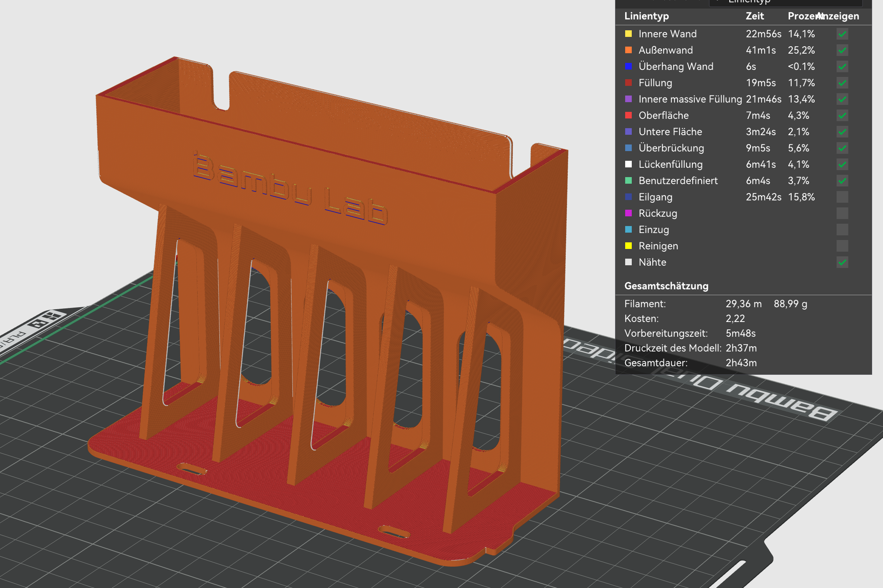The width and height of the screenshot is (883, 588).
Task: Select the Innere Wand row label
Action: tap(667, 34)
